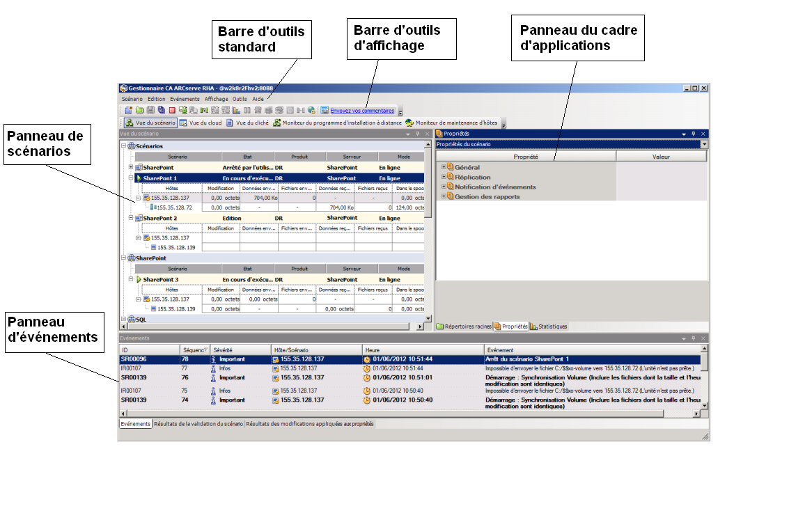Save the scenario with the diskette icon
Screen dimensions: 812x511
click(x=150, y=111)
